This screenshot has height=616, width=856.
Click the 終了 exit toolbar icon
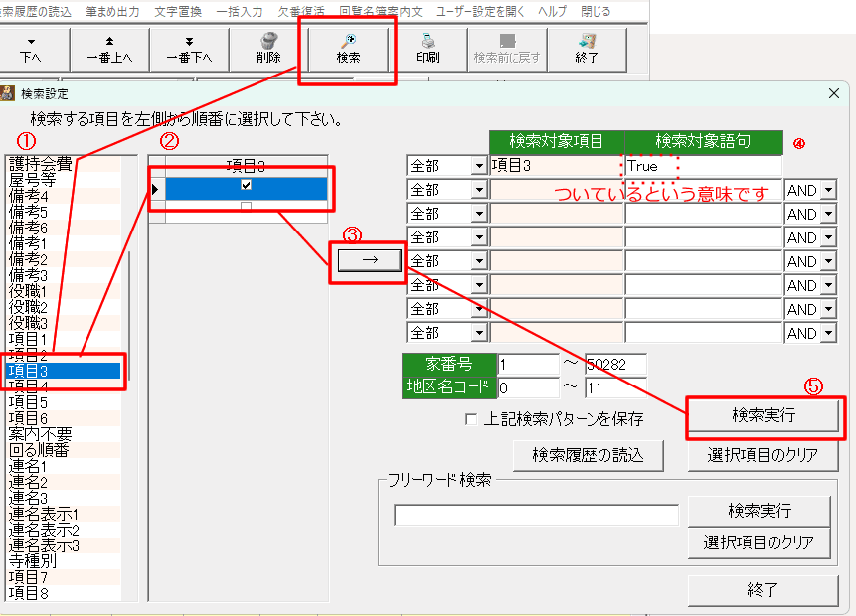(x=587, y=42)
